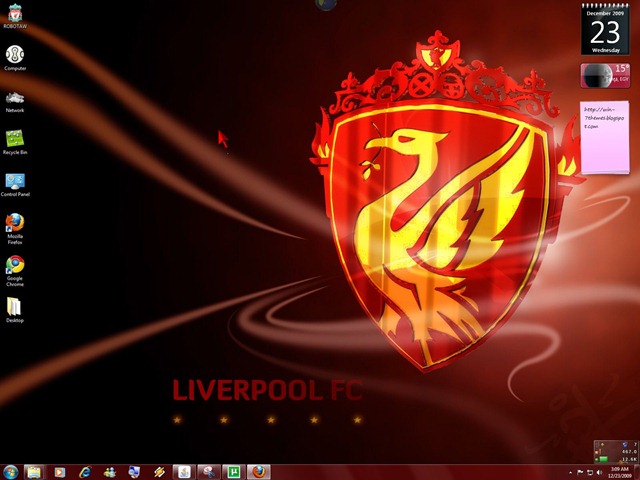
Task: Open the volume speaker tray icon
Action: tap(600, 473)
